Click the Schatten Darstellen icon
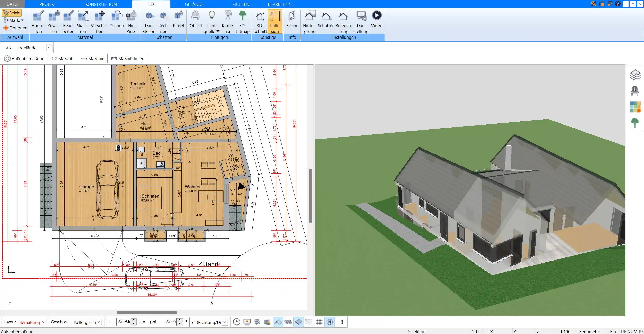Screen dimensions: 644x334 (x=149, y=22)
